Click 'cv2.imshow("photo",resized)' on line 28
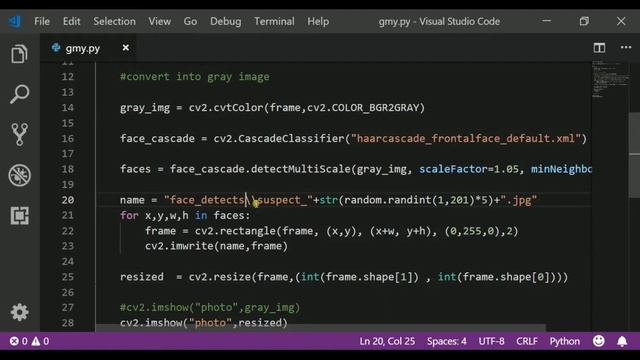Screen dimensions: 640x360 pyautogui.click(x=204, y=322)
